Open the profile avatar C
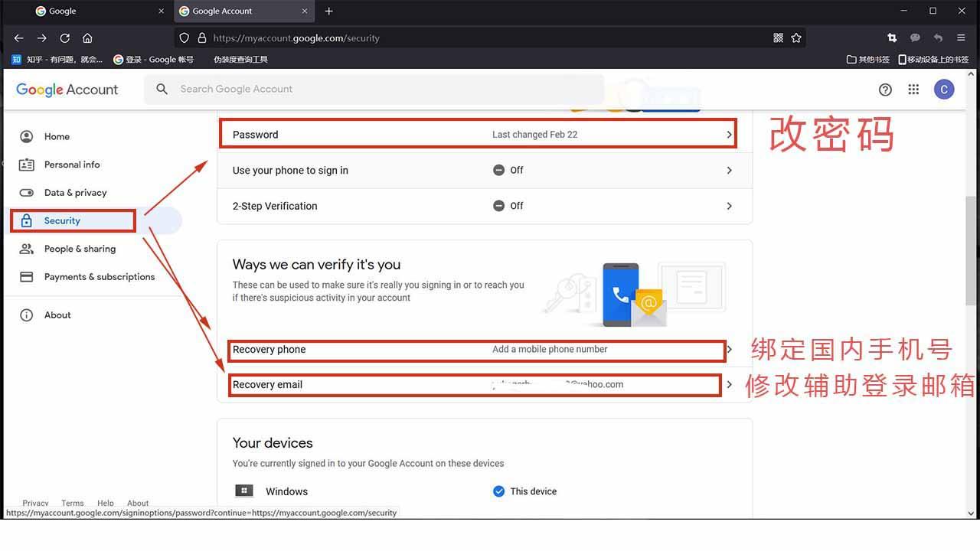This screenshot has height=551, width=980. 944,90
